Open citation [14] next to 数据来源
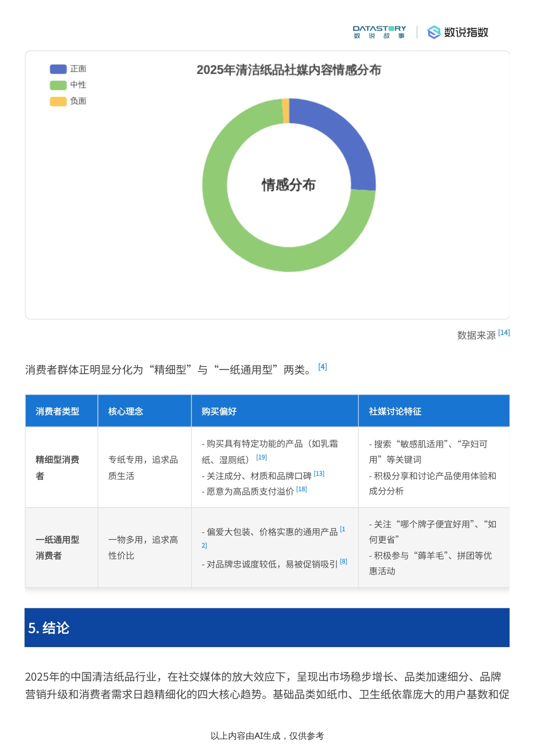 click(x=504, y=333)
